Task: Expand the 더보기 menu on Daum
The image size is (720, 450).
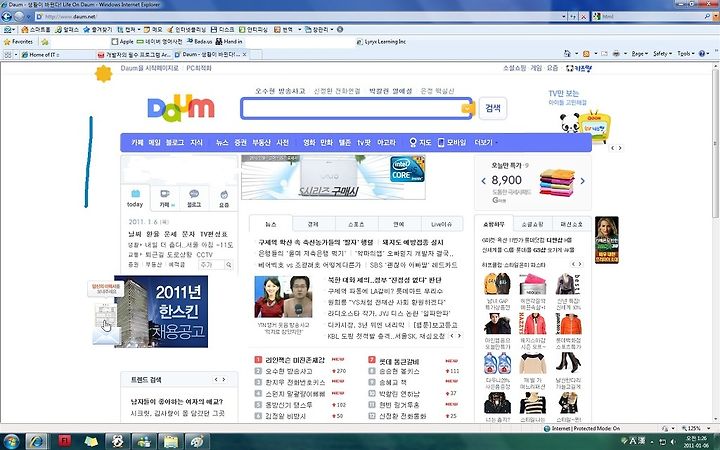Action: tap(486, 143)
